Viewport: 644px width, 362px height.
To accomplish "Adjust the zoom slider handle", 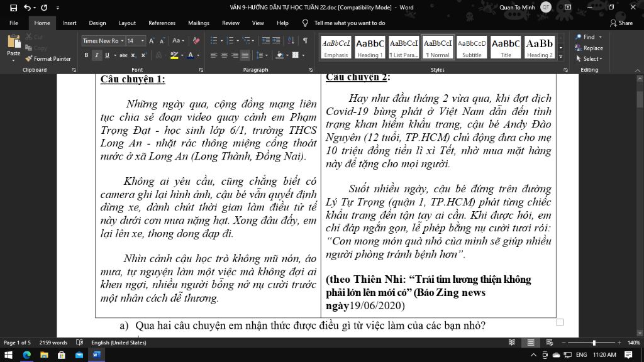I will (x=594, y=343).
